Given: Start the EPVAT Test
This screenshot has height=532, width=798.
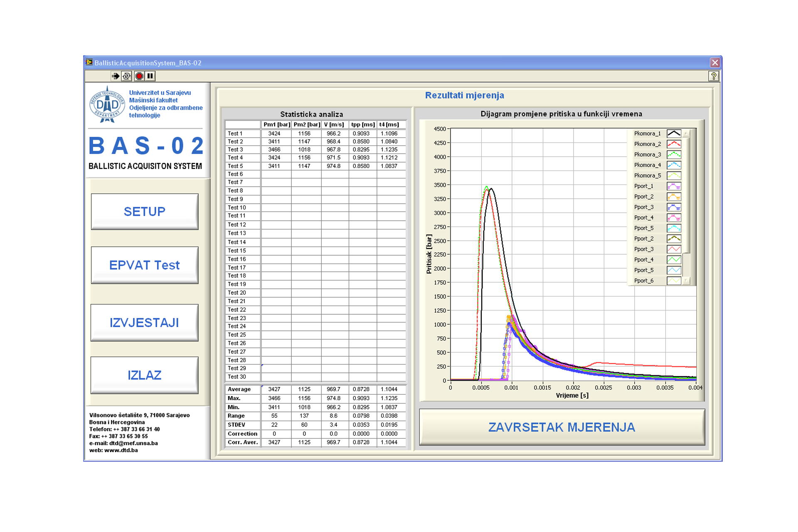Looking at the screenshot, I should point(144,265).
